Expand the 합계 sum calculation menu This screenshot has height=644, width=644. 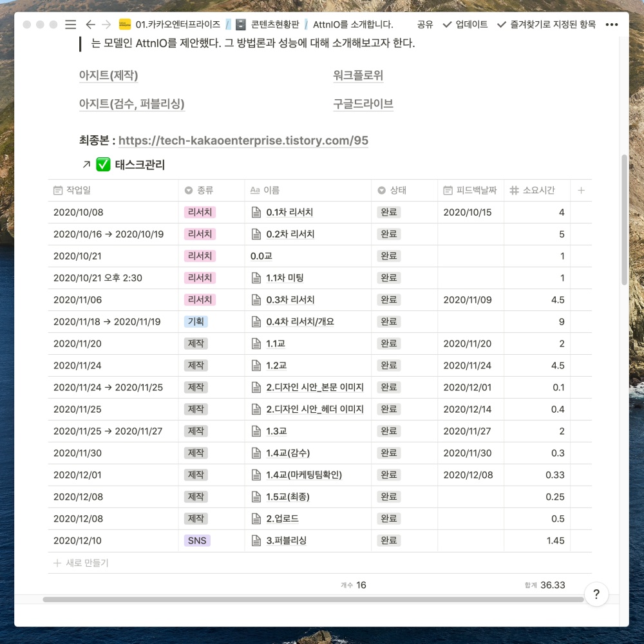tap(545, 585)
